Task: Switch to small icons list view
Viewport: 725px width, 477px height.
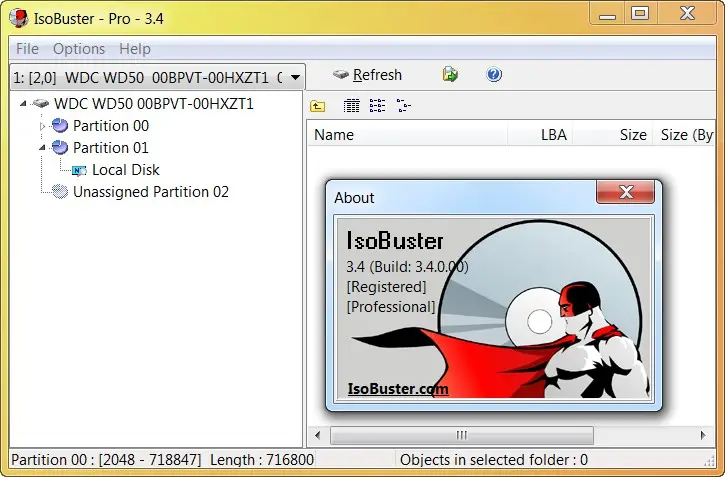Action: (x=377, y=106)
